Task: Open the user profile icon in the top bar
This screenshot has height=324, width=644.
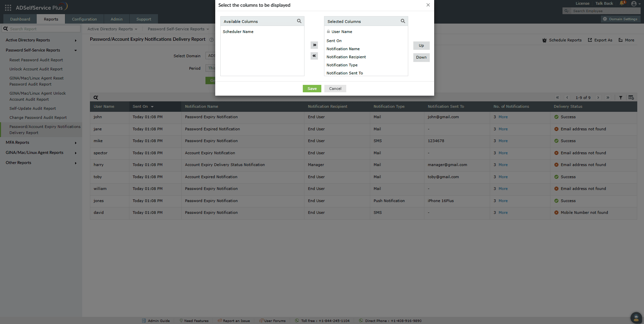Action: tap(635, 4)
